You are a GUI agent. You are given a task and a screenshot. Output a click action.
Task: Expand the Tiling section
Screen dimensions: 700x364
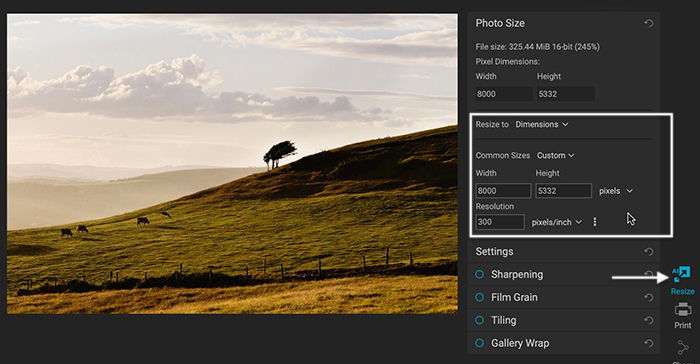pyautogui.click(x=504, y=320)
